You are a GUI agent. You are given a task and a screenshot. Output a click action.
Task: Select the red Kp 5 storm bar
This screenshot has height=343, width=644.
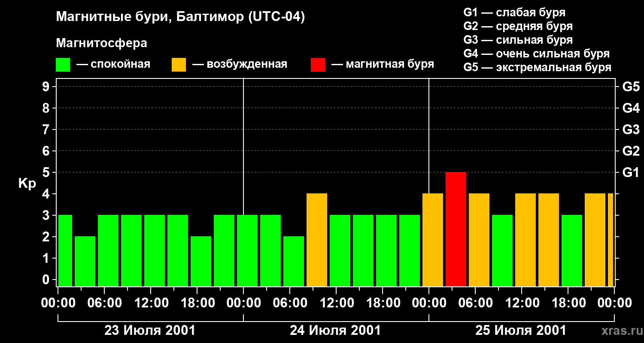456,229
